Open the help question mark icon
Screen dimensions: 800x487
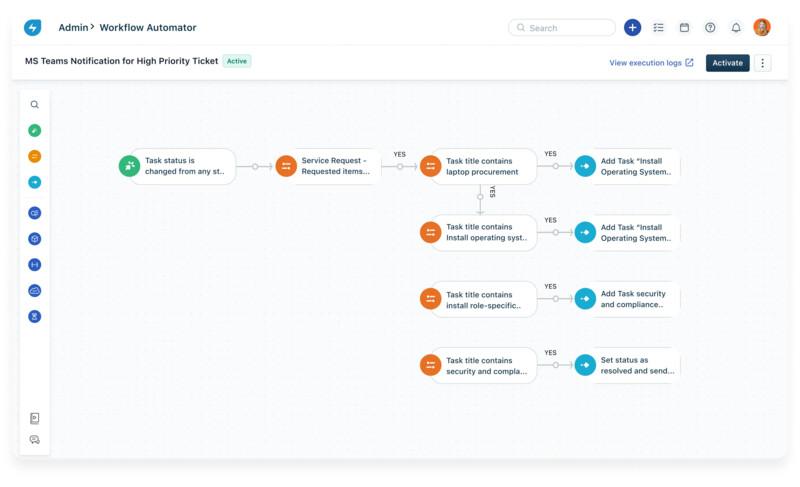(x=710, y=28)
